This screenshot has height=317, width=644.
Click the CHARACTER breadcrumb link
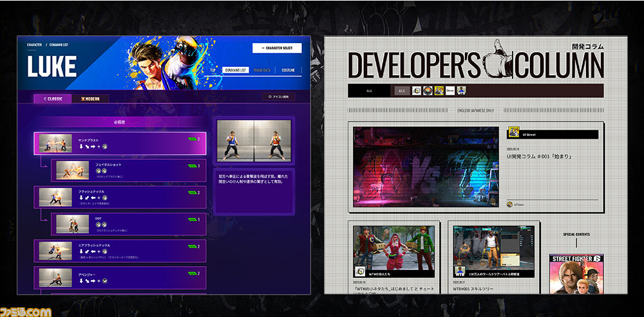[x=35, y=44]
